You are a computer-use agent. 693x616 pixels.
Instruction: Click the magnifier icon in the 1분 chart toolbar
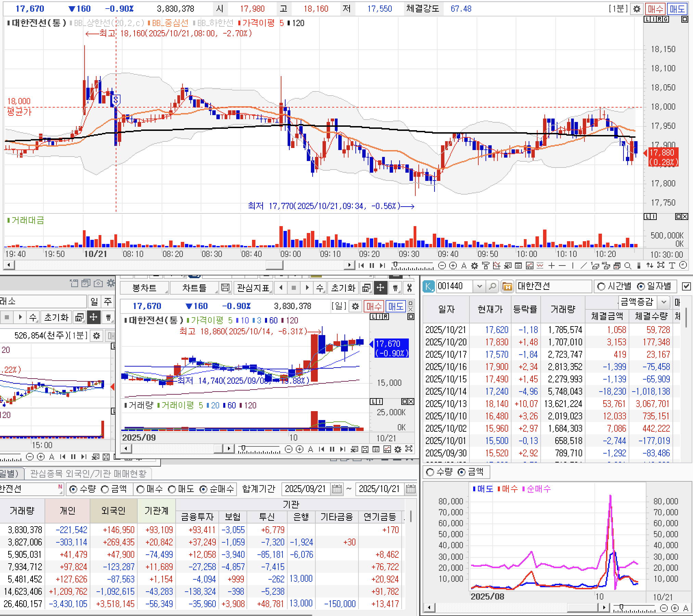pos(628,266)
